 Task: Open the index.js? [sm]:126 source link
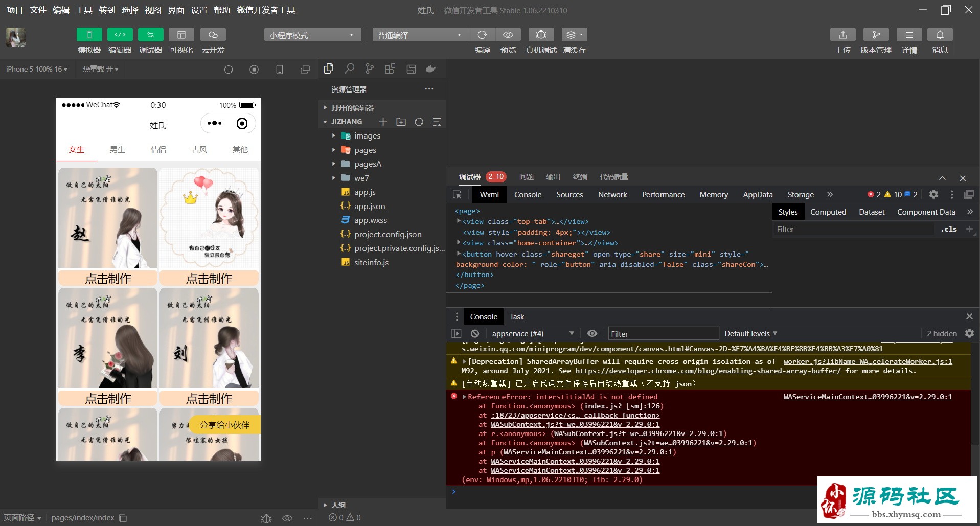pos(622,406)
